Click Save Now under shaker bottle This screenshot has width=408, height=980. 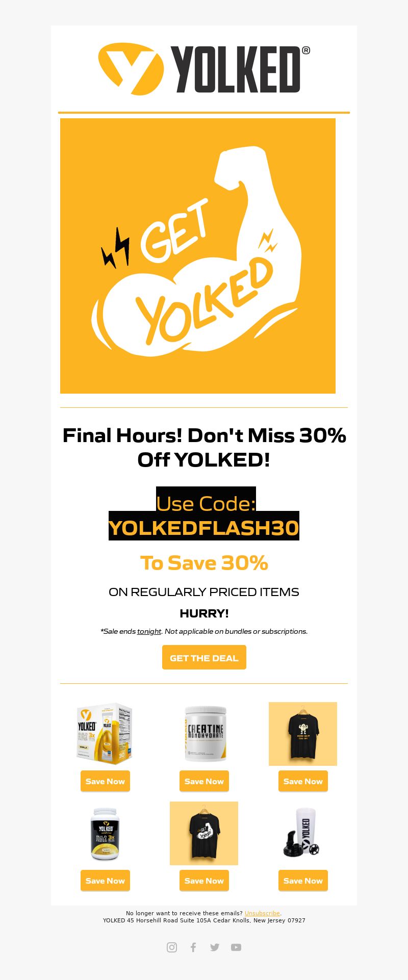303,881
